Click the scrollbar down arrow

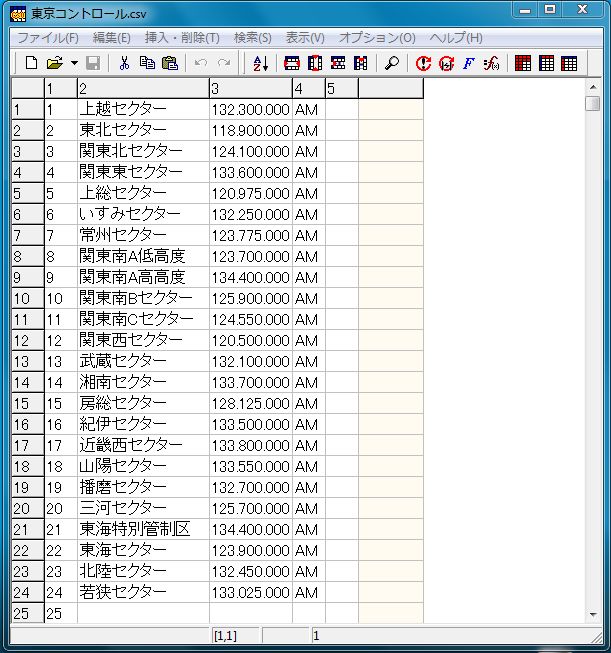(x=593, y=615)
